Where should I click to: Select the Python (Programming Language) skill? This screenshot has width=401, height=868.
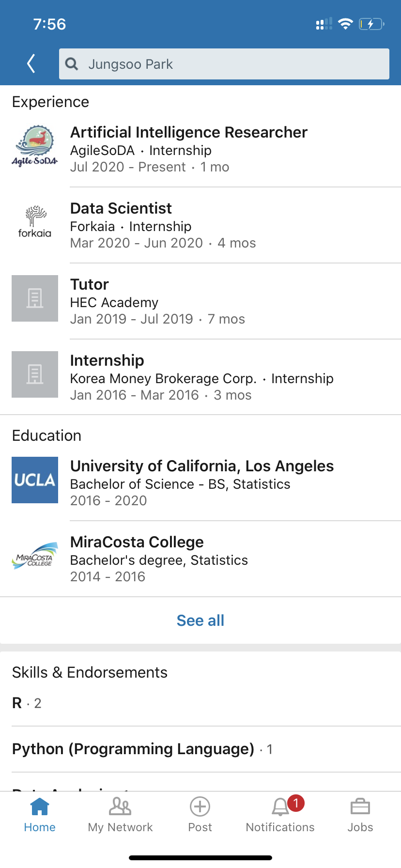coord(133,749)
